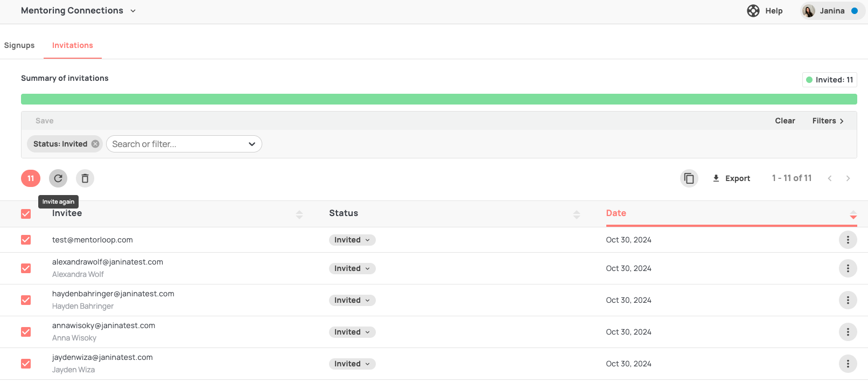
Task: Select the Invitations tab
Action: [x=73, y=45]
